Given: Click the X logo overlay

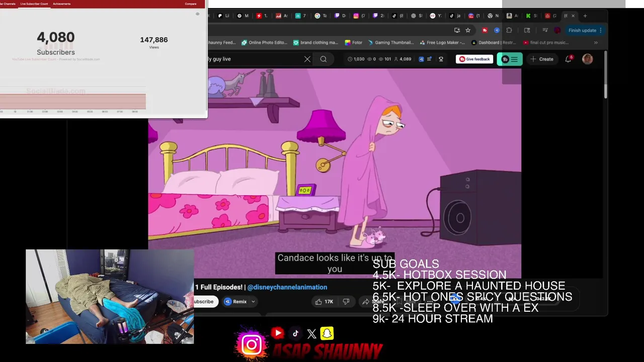Looking at the screenshot, I should (311, 334).
